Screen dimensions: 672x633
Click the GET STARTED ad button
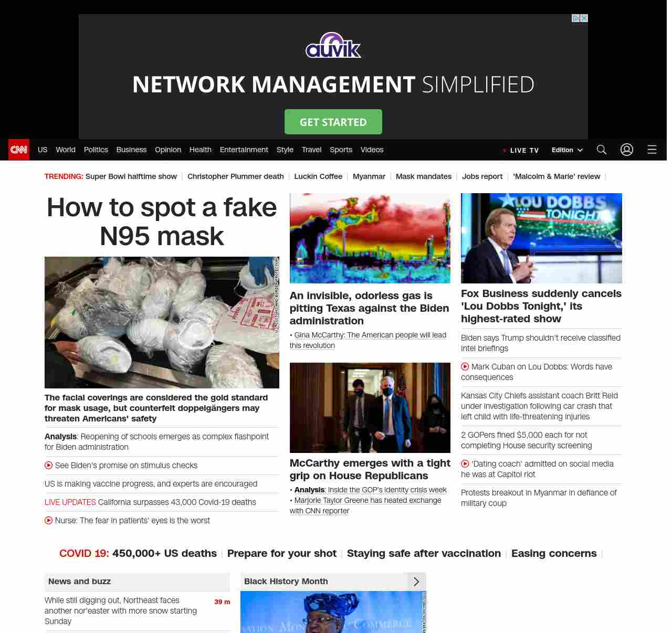point(333,122)
